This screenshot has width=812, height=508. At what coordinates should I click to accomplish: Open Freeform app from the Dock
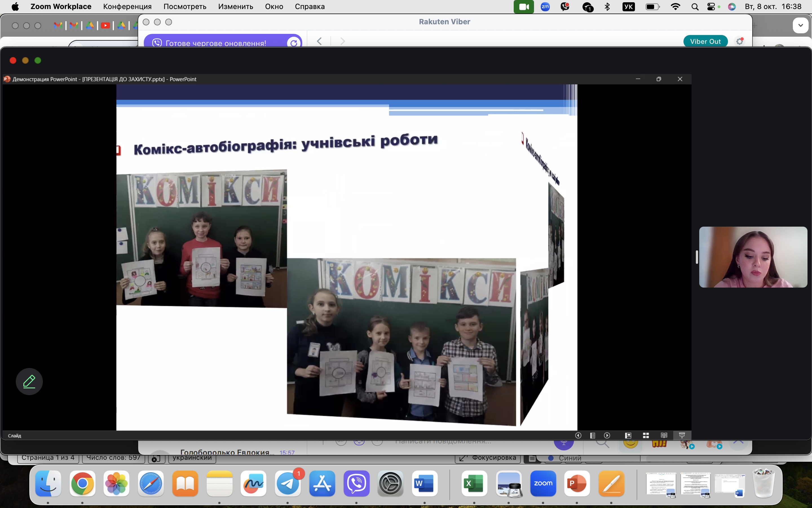(254, 483)
